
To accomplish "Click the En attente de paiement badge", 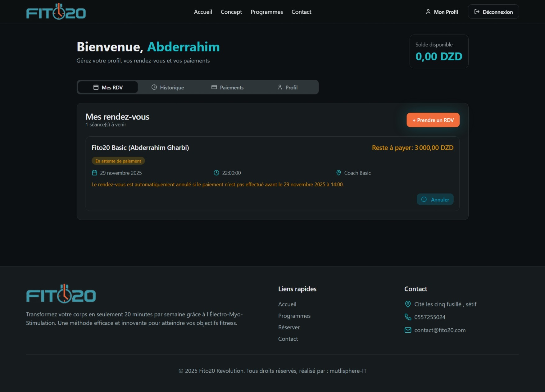I will tap(118, 161).
